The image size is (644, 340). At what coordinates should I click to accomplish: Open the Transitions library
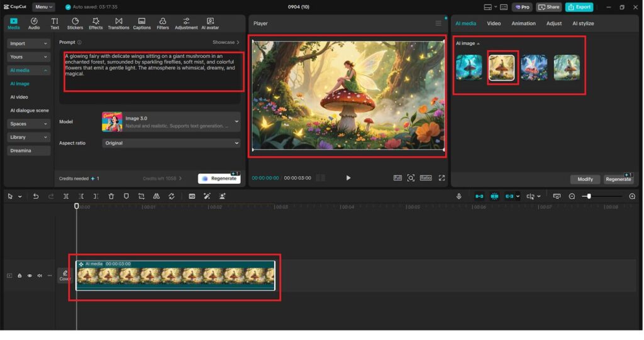point(118,23)
